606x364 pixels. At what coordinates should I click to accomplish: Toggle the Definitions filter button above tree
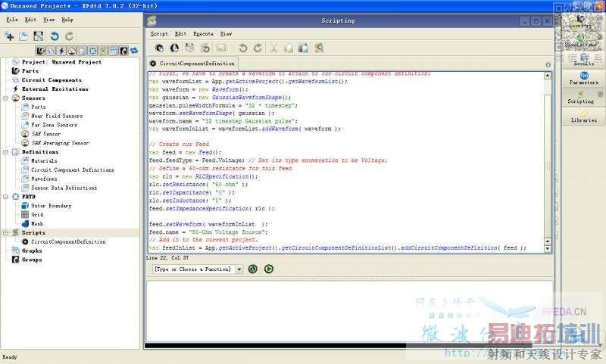83,51
